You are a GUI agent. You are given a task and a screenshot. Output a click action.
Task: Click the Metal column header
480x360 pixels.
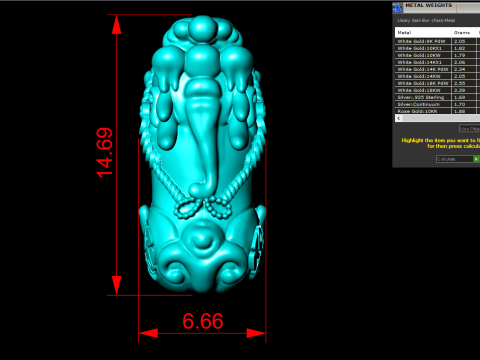[423, 32]
